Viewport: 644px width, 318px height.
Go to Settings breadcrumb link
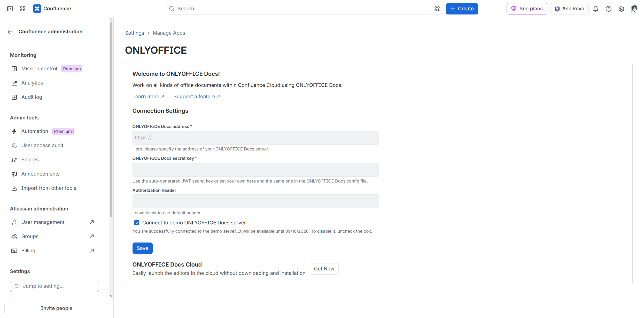pos(135,33)
